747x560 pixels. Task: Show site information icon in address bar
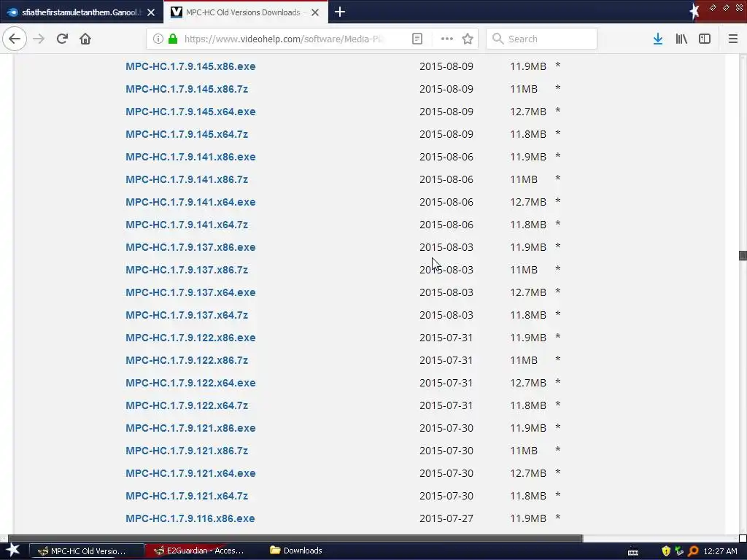158,39
